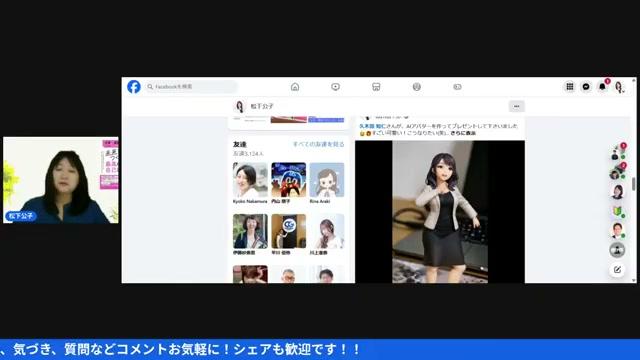This screenshot has width=640, height=360.
Task: Click the presenter webcam feed
Action: (61, 180)
